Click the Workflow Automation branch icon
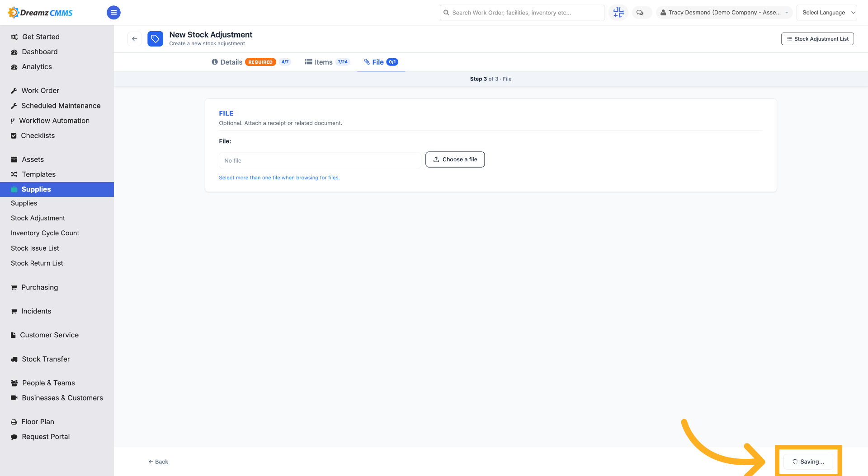The width and height of the screenshot is (868, 476). pos(13,121)
